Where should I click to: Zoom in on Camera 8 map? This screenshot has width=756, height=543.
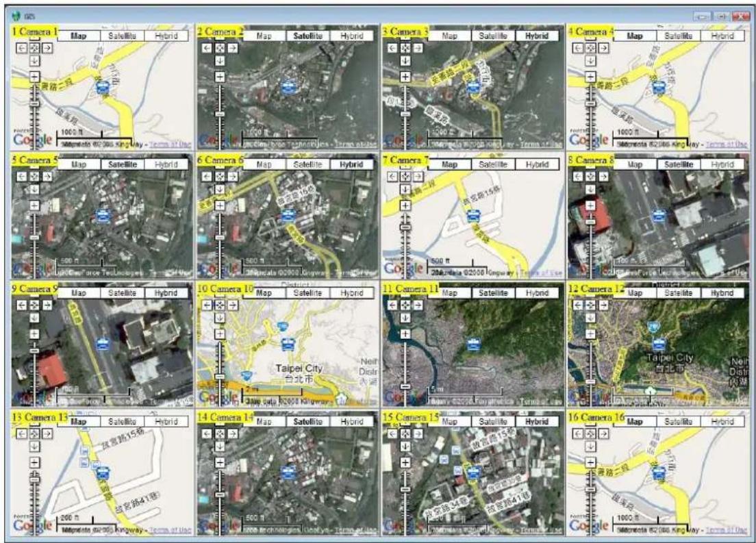590,205
